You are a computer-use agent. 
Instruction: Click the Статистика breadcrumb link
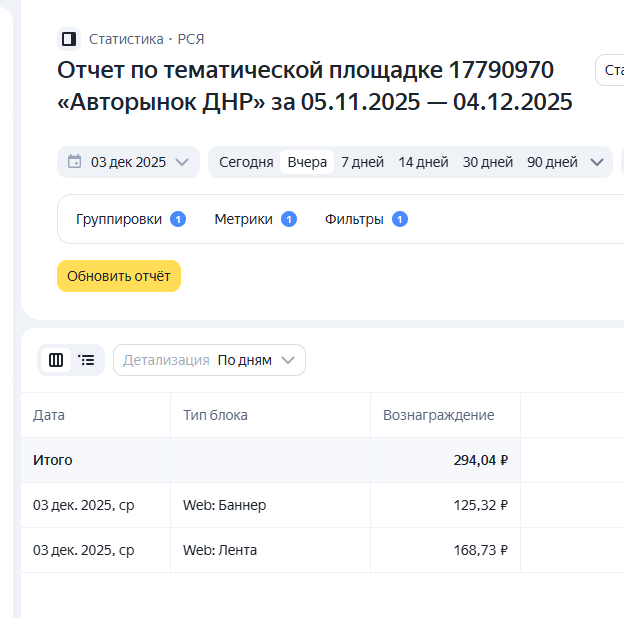(126, 39)
